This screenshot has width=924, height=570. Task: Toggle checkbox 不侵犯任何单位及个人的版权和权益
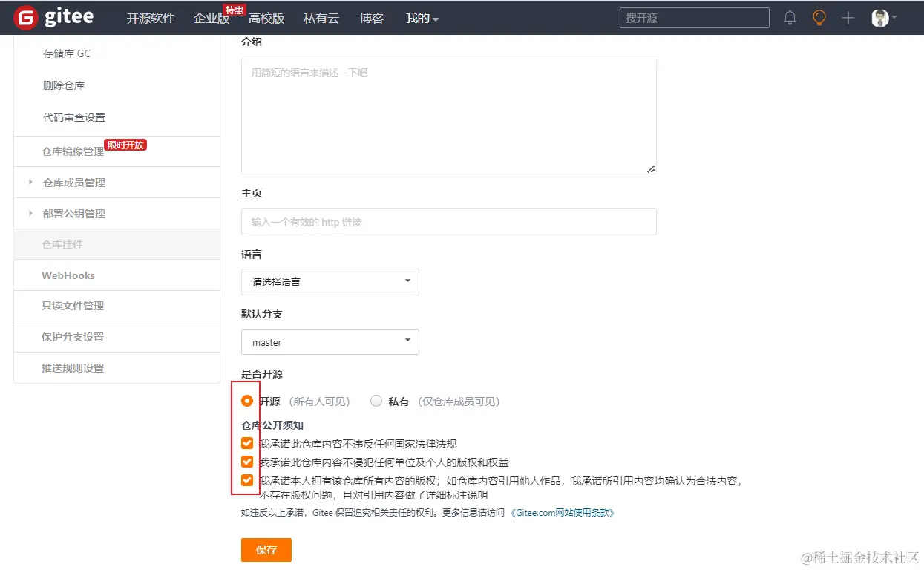pyautogui.click(x=247, y=462)
